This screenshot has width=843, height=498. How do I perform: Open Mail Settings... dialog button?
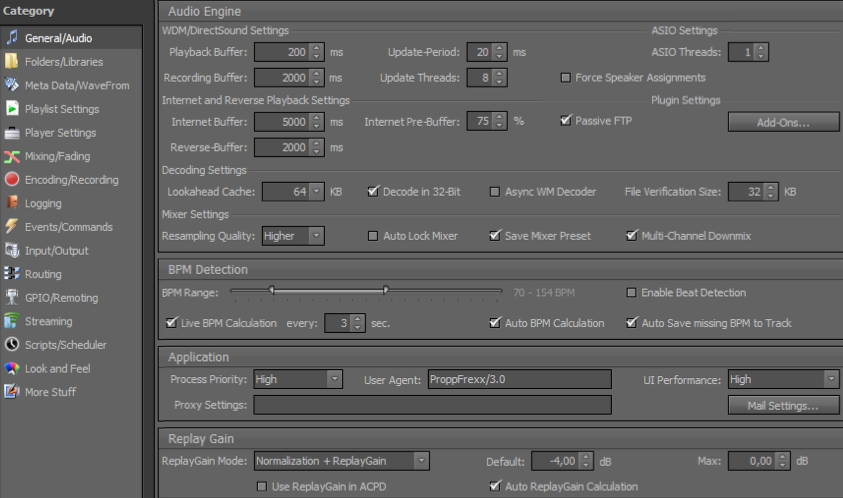[783, 405]
